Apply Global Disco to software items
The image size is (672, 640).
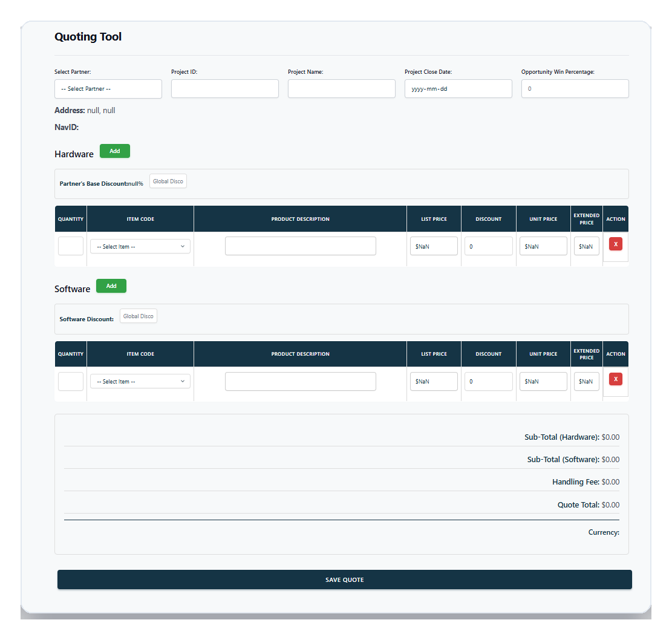click(138, 315)
